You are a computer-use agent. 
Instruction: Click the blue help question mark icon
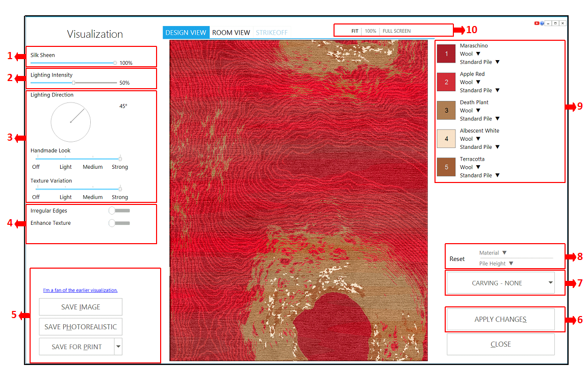click(542, 23)
